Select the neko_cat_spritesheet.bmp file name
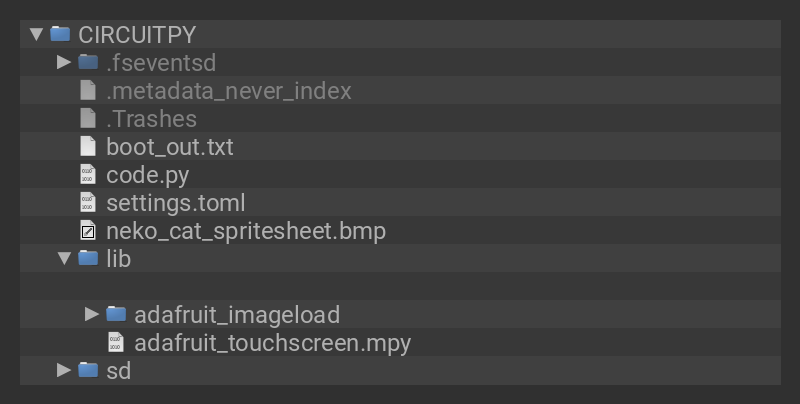The width and height of the screenshot is (800, 404). coord(246,231)
